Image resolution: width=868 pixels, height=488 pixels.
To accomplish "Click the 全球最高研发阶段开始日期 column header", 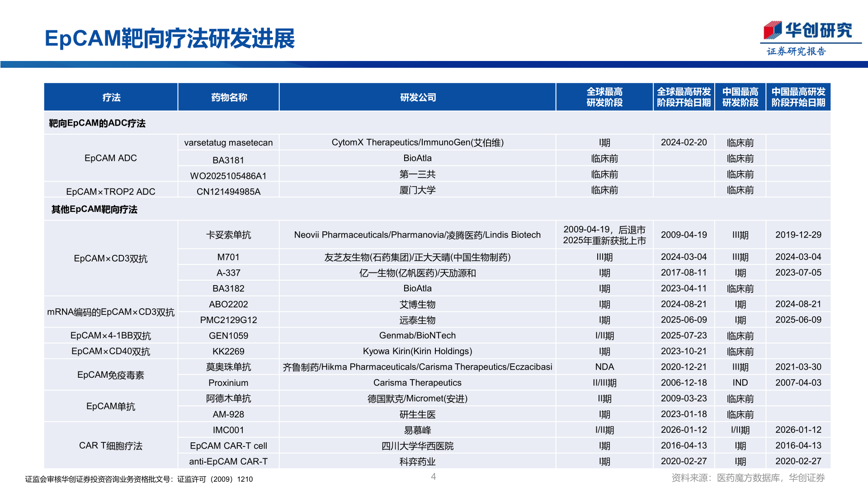I will (x=684, y=97).
